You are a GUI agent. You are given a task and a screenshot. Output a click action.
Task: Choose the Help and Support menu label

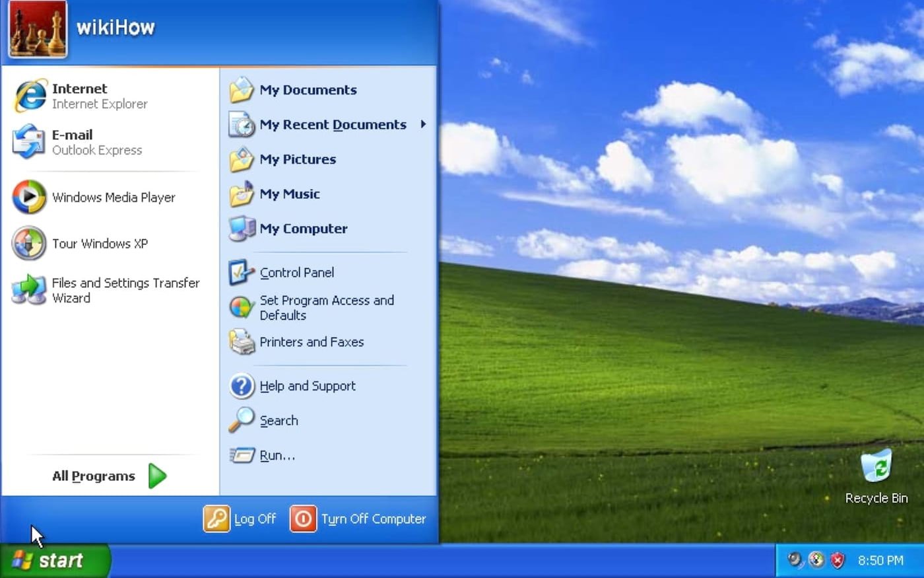point(308,386)
